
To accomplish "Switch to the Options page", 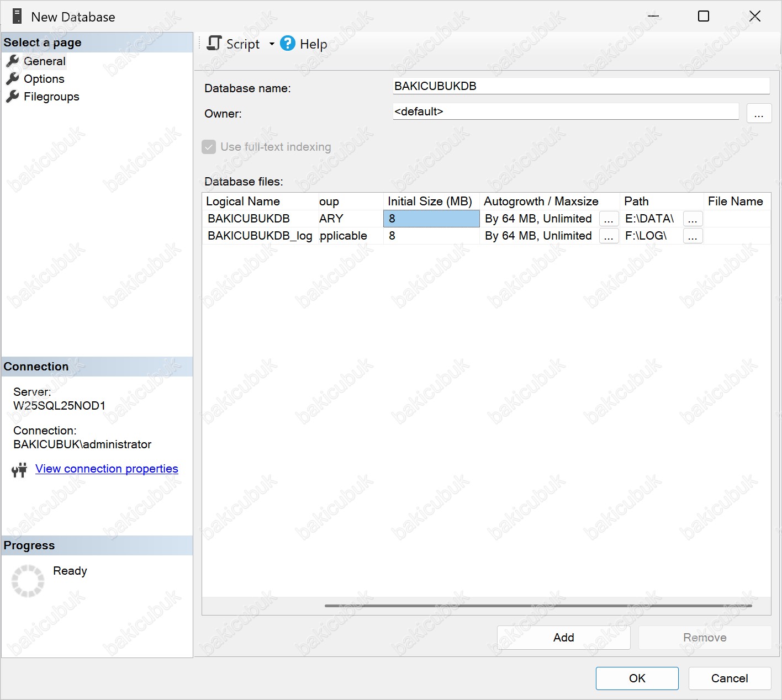I will [44, 79].
